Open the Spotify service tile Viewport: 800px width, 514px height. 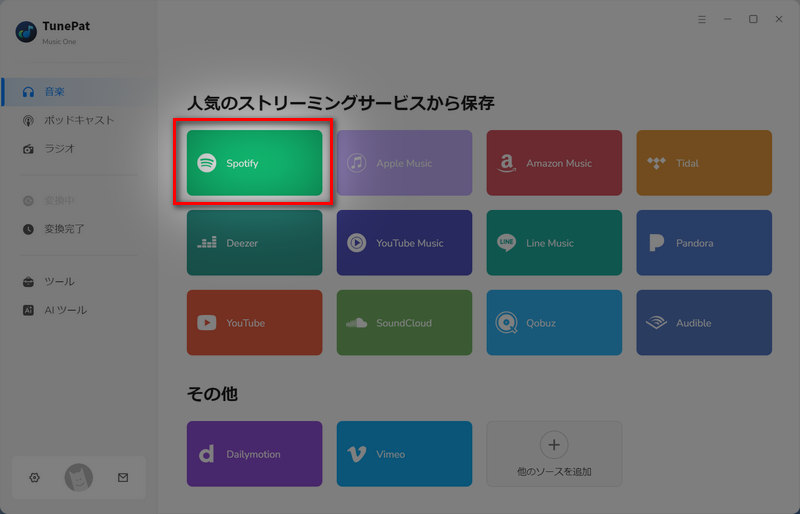(254, 163)
